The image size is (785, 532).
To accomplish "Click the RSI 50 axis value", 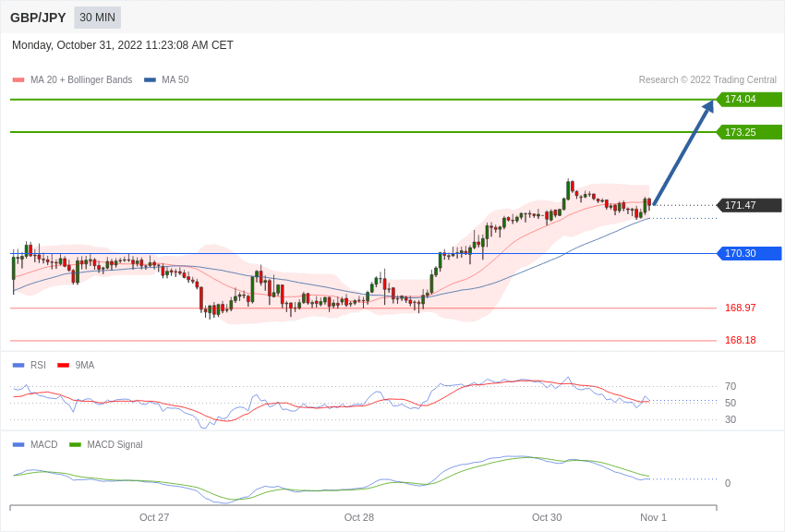I will coord(731,403).
